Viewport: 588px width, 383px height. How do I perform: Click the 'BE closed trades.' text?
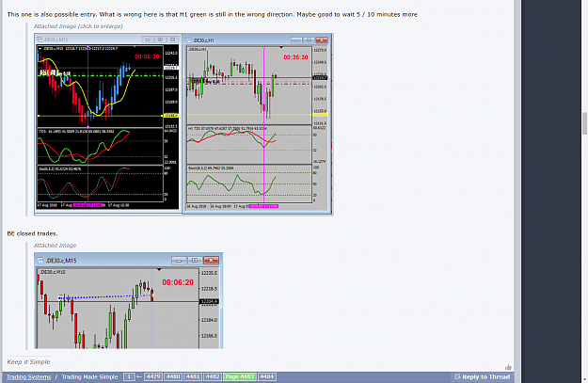click(x=32, y=233)
